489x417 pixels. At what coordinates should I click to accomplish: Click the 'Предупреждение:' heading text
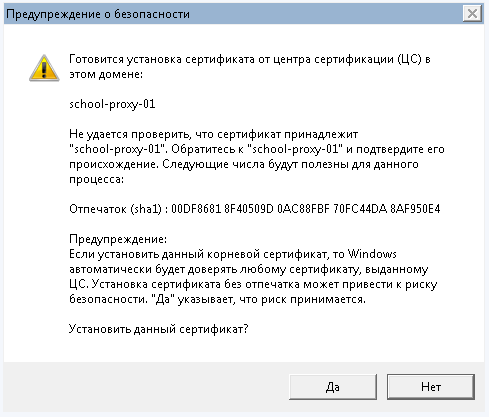[x=118, y=239]
